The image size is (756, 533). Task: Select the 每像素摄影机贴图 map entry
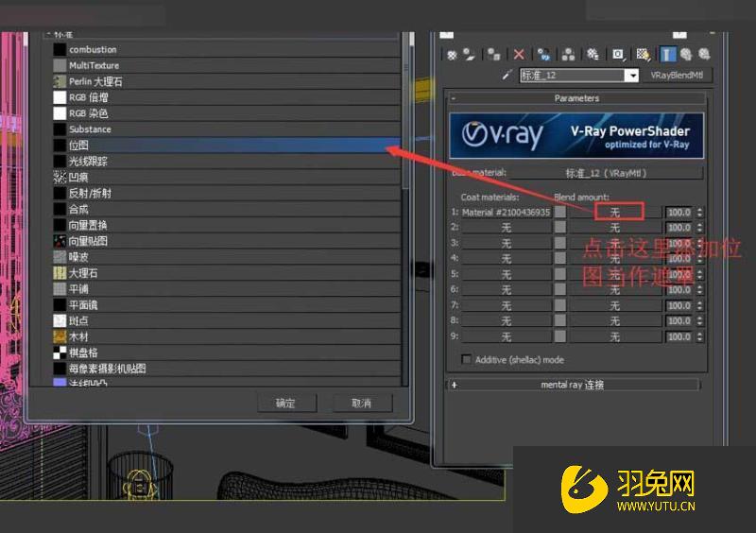[227, 369]
